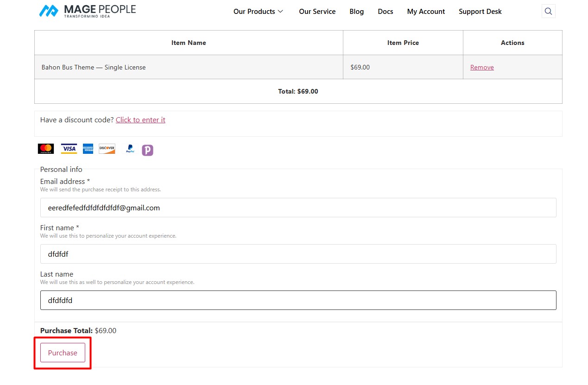Viewport: 588px width, 385px height.
Task: Click the Total: $69.00 row
Action: (x=298, y=91)
